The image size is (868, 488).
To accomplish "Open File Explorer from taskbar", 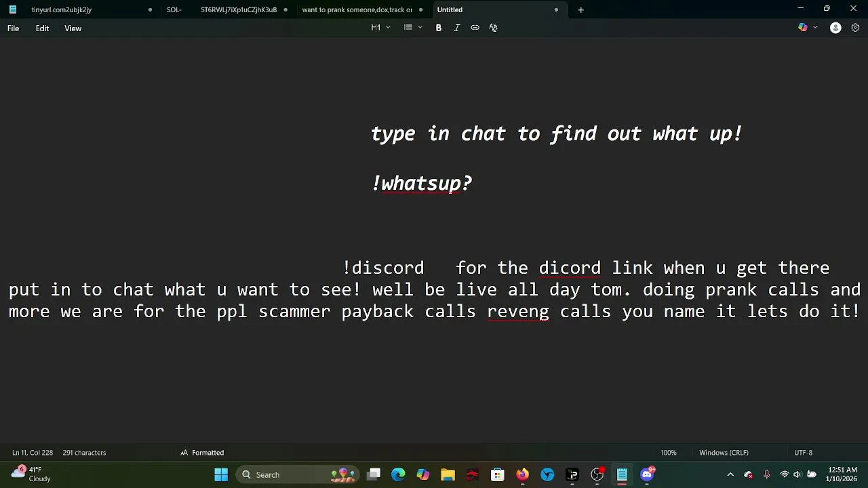I will point(448,474).
